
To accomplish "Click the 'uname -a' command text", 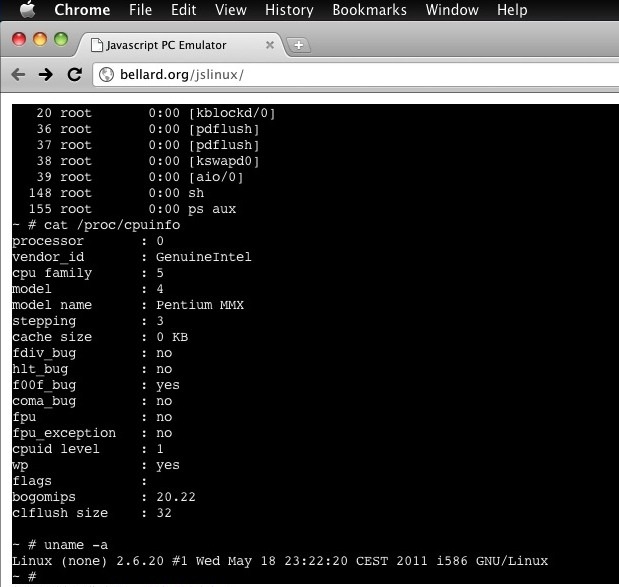I will tap(76, 545).
